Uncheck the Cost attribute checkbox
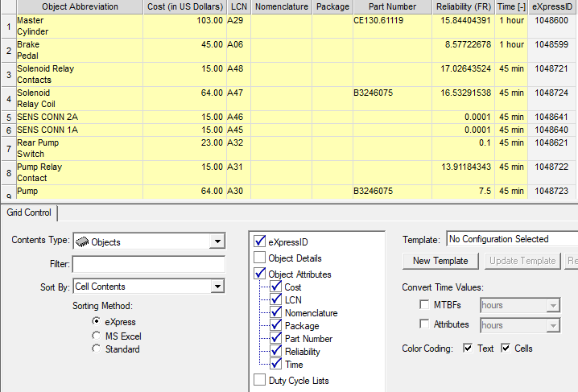Image resolution: width=578 pixels, height=392 pixels. click(x=276, y=287)
